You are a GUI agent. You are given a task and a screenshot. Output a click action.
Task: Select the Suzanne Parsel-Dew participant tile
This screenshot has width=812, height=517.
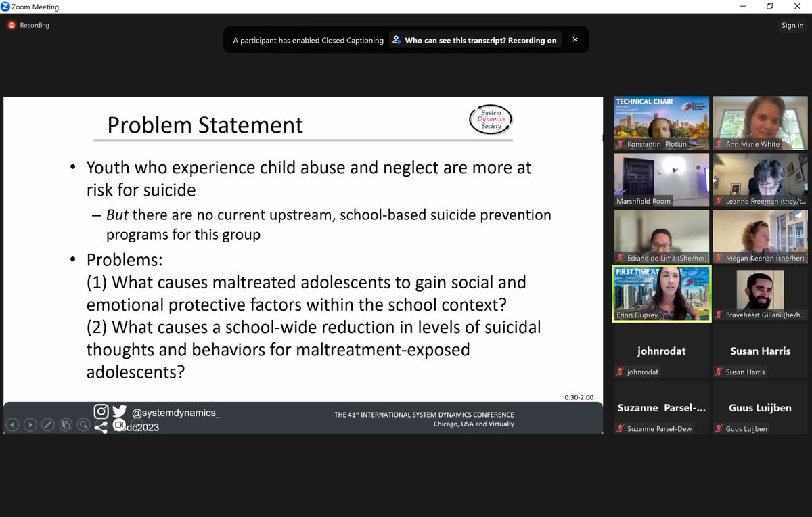point(662,407)
